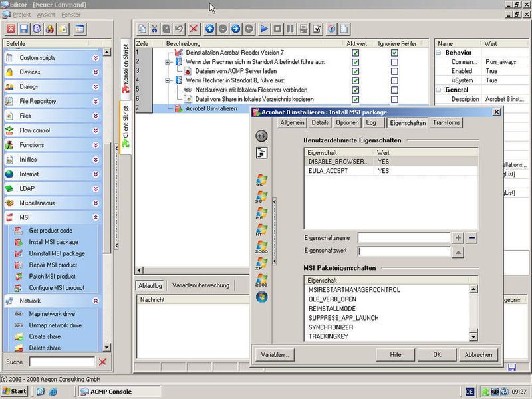Screen dimensions: 532x399
Task: Select the Windows 95 OS icon in dialog
Action: (x=261, y=180)
